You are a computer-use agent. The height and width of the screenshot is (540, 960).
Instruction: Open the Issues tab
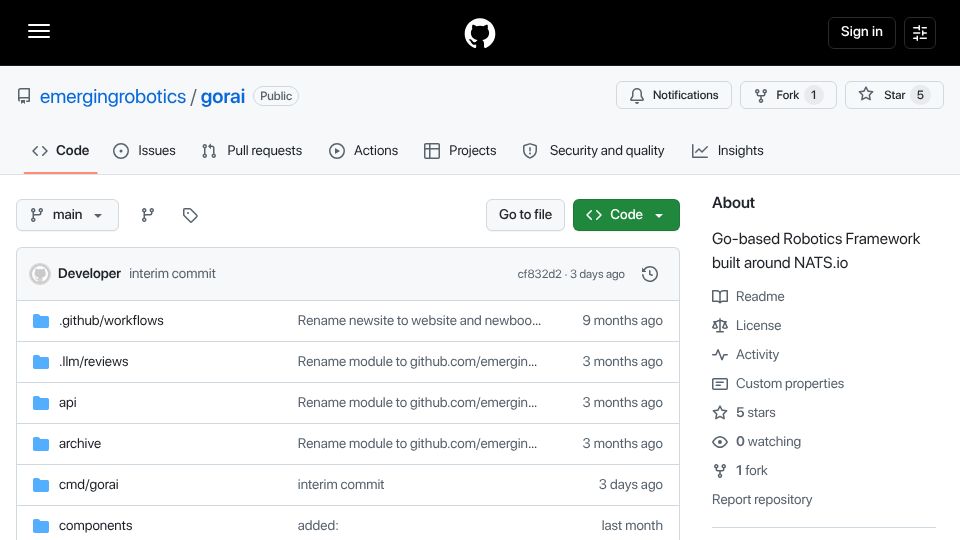click(x=144, y=151)
